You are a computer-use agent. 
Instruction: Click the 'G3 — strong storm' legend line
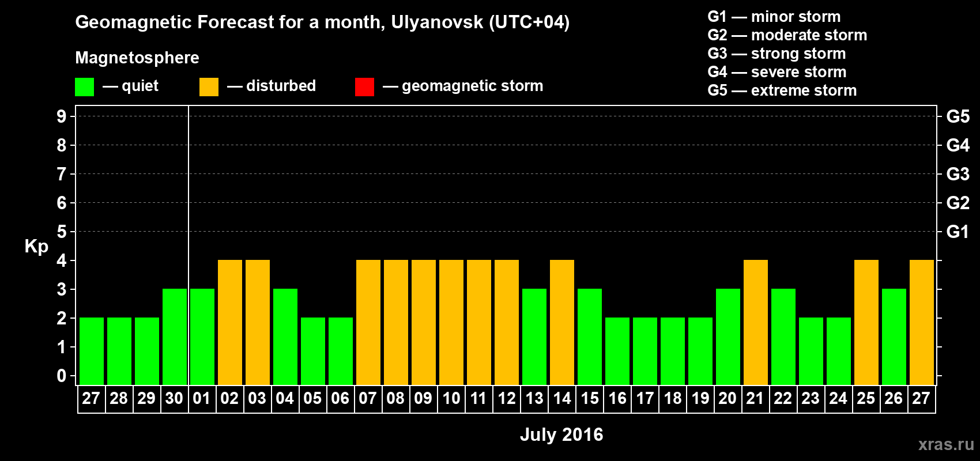pyautogui.click(x=777, y=54)
